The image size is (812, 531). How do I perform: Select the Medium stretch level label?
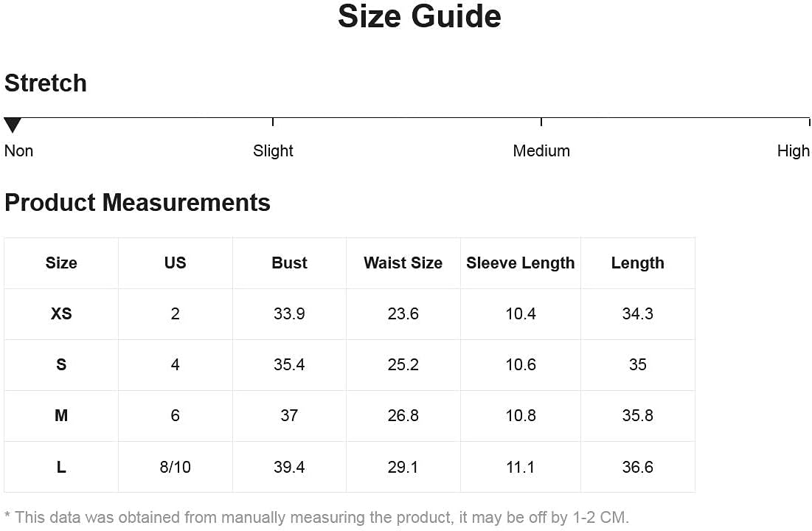[541, 151]
